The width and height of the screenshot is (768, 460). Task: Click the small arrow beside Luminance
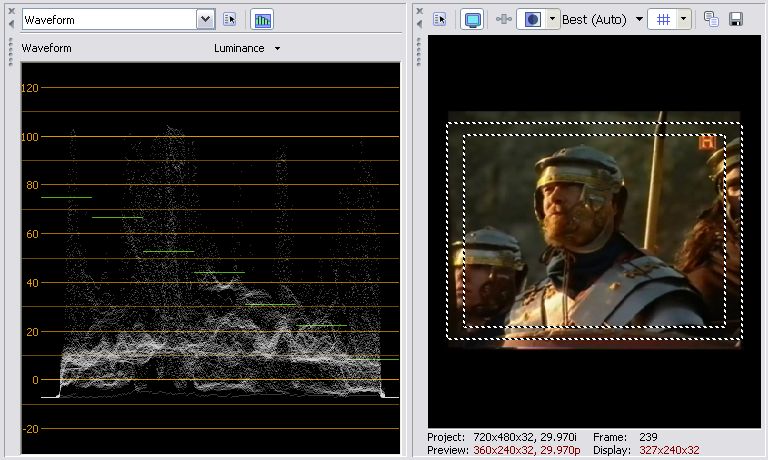(x=277, y=48)
